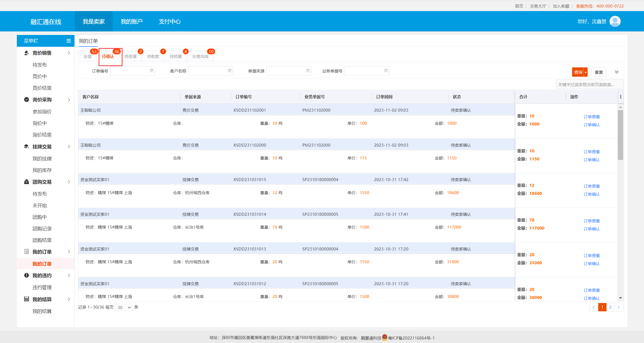
Task: Go to page 2 of results
Action: tap(610, 307)
